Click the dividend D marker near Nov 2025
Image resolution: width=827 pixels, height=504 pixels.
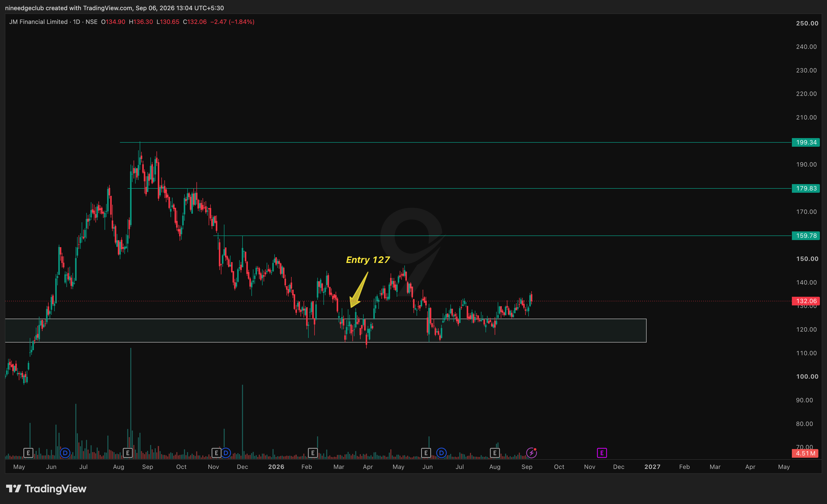[x=226, y=453]
